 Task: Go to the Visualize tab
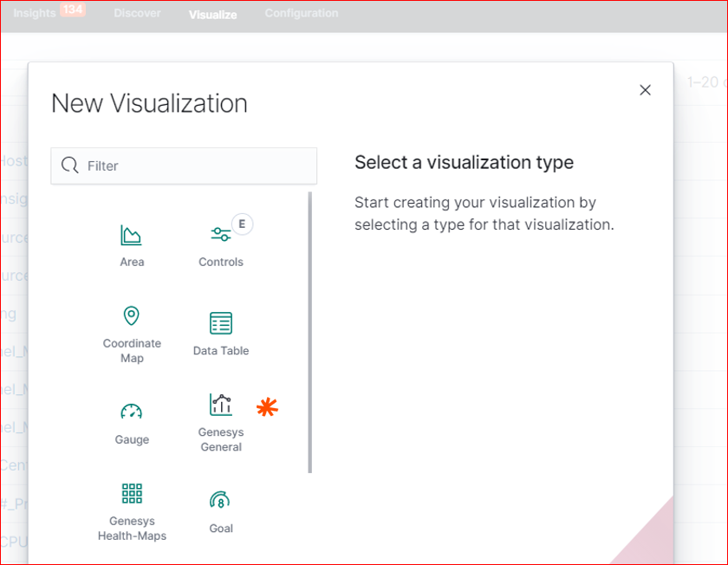212,14
